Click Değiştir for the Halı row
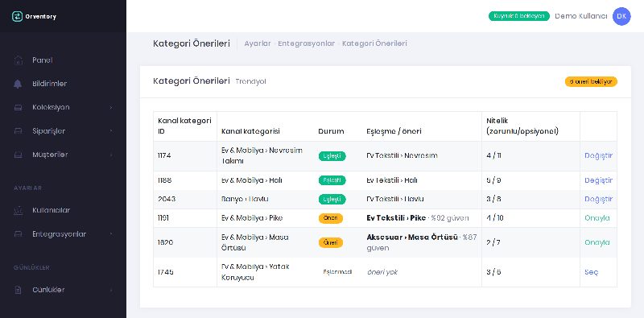The image size is (644, 318). click(x=598, y=180)
